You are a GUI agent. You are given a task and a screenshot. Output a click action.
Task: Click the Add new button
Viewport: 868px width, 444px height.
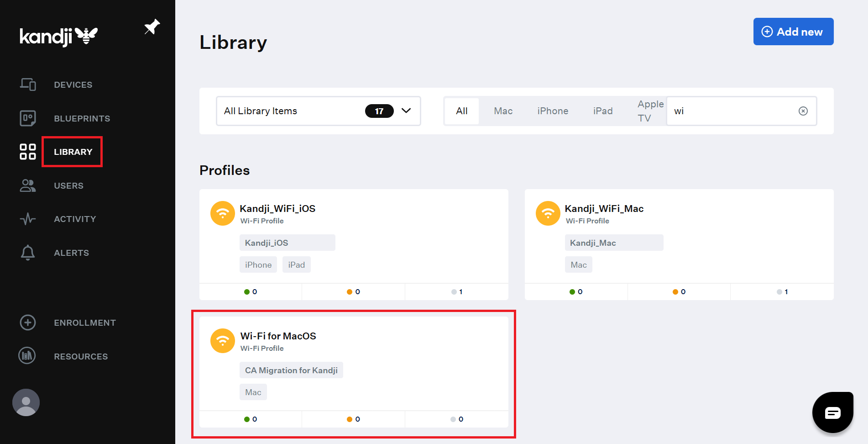point(794,32)
